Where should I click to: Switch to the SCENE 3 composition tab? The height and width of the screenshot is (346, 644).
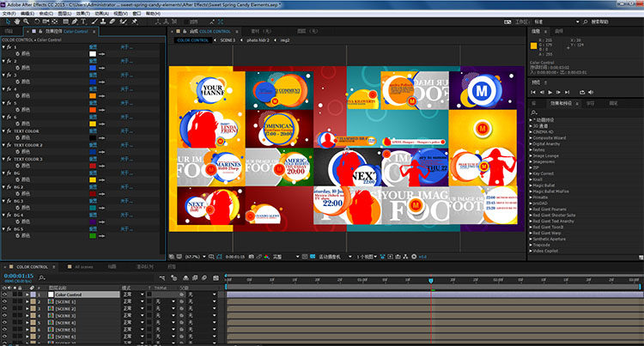228,39
